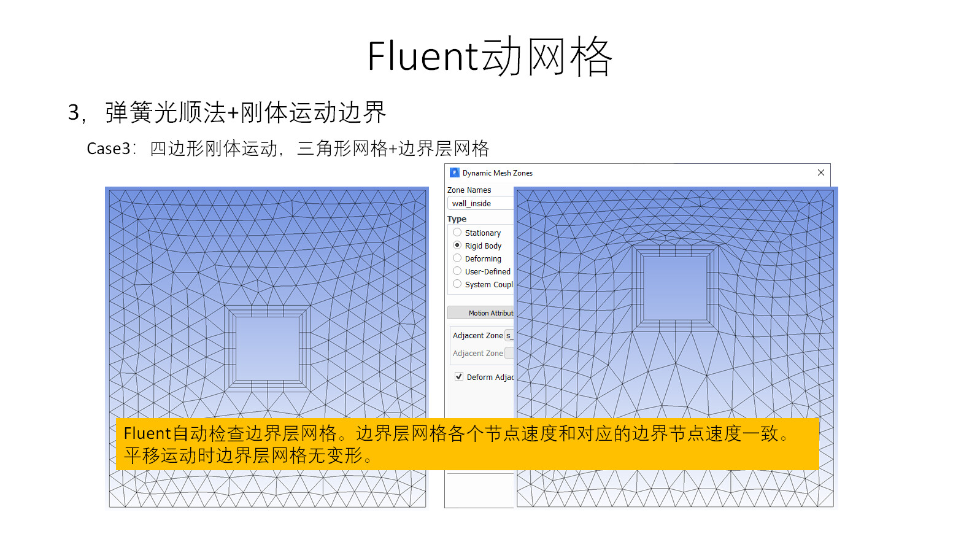Select the Stationary radio button

(457, 233)
